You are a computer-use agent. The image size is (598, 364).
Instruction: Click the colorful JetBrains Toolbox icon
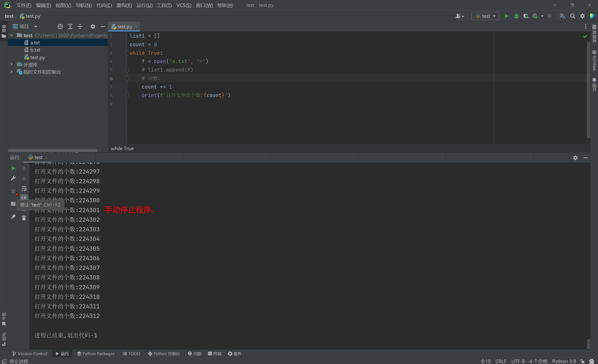coord(592,16)
